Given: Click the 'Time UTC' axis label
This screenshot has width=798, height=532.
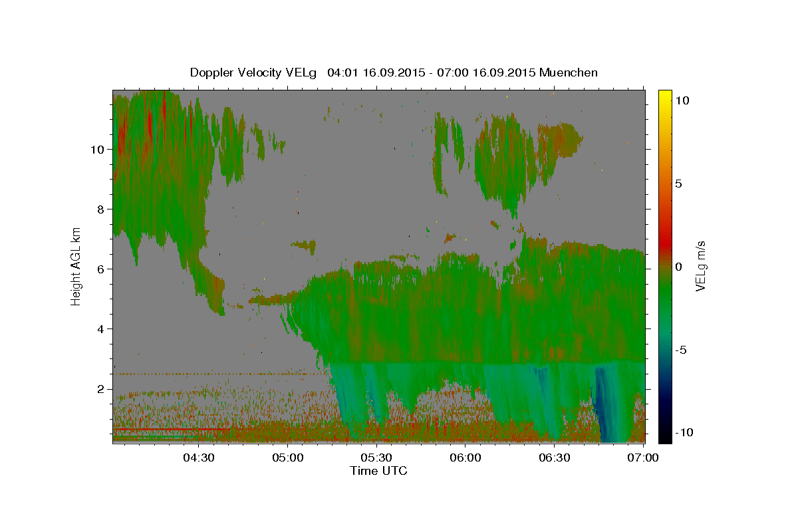Looking at the screenshot, I should pyautogui.click(x=378, y=471).
